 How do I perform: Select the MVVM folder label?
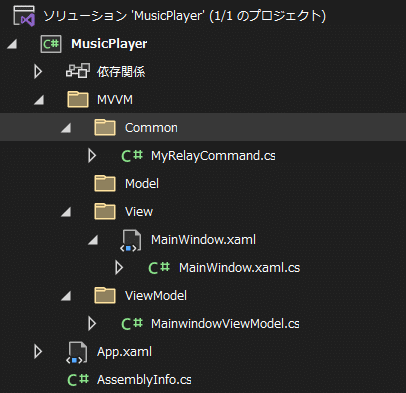(x=115, y=100)
